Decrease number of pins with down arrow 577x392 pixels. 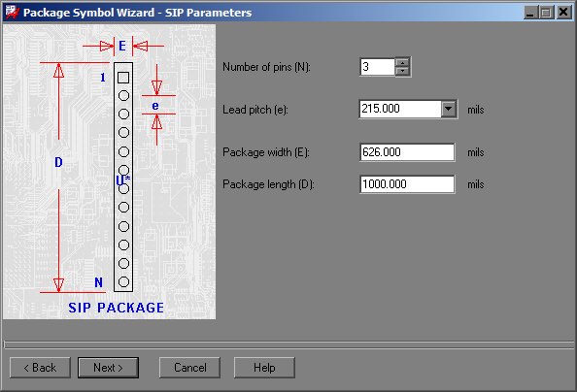click(x=402, y=71)
